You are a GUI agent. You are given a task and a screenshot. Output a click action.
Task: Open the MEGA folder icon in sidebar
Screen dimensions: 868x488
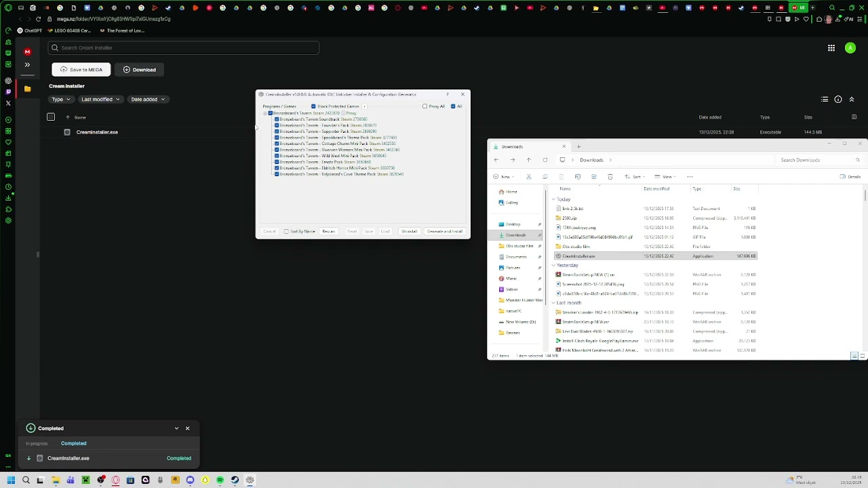tap(27, 89)
